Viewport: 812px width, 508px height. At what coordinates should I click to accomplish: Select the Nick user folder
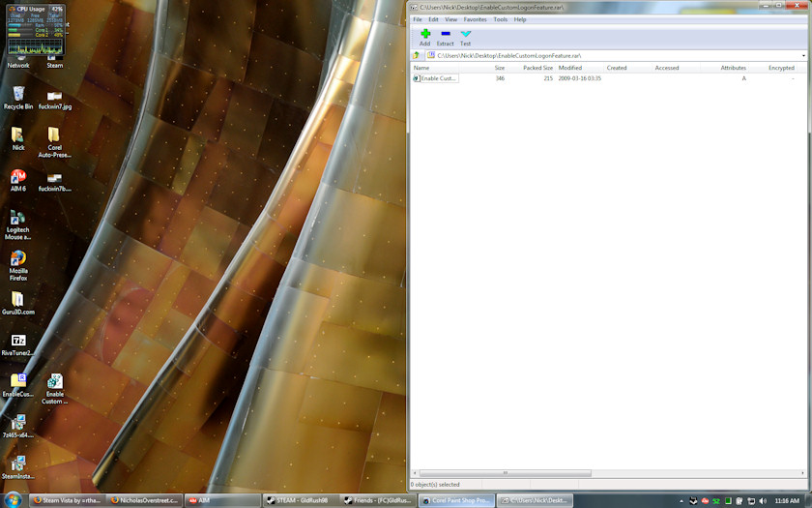18,139
